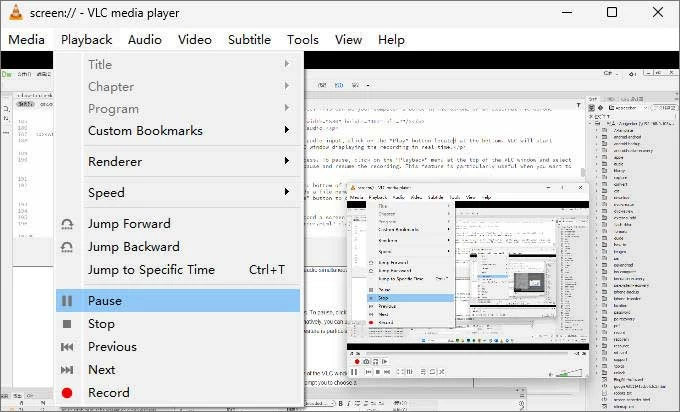Open the Tools menu
This screenshot has height=412, width=680.
click(x=302, y=40)
